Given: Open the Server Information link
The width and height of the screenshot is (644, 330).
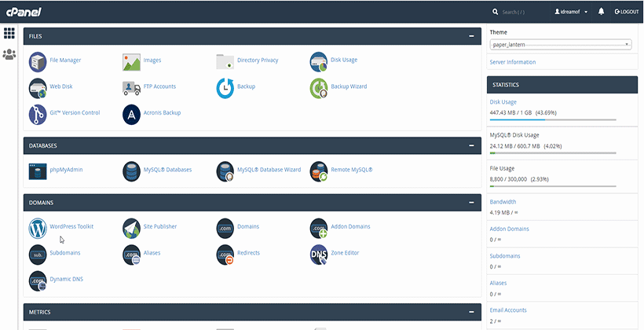Looking at the screenshot, I should pos(513,62).
